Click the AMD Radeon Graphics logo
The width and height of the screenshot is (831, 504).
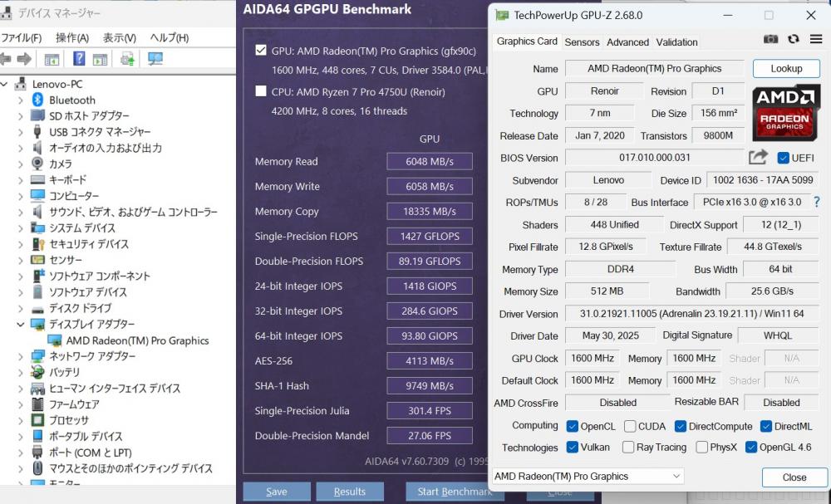pyautogui.click(x=785, y=113)
